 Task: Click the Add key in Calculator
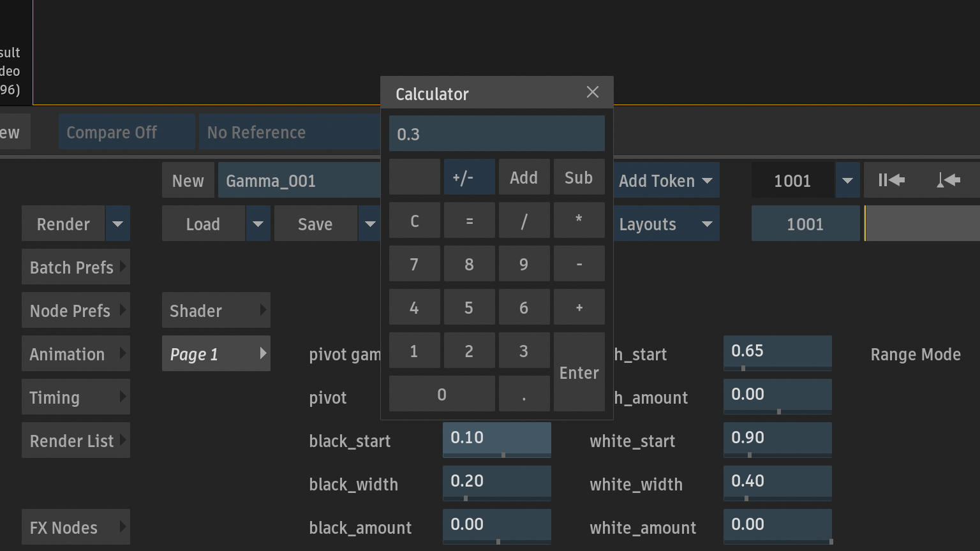[524, 177]
